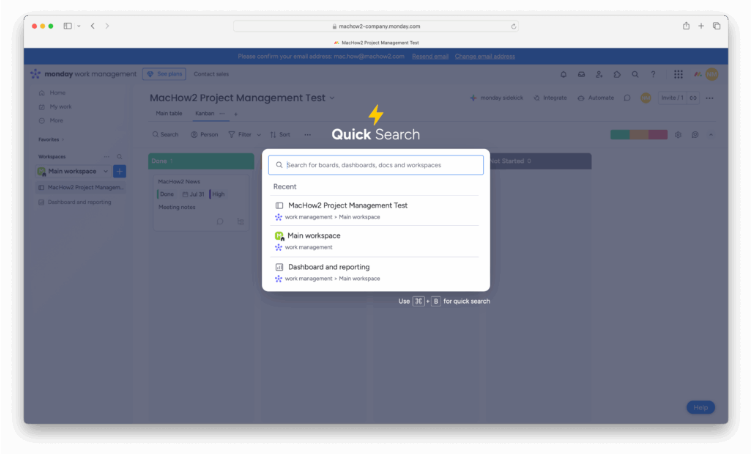Click the Invite / 1 button
The width and height of the screenshot is (751, 454).
click(x=672, y=98)
